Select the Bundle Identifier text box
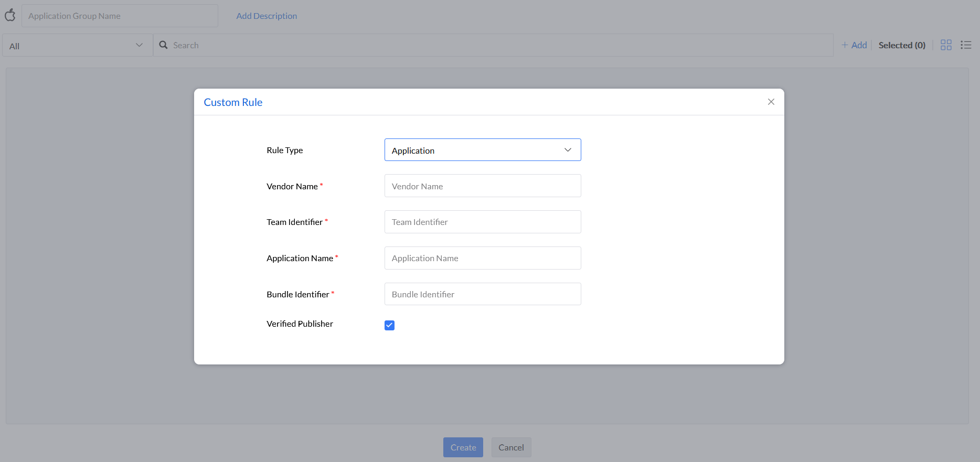The width and height of the screenshot is (980, 462). pos(483,294)
